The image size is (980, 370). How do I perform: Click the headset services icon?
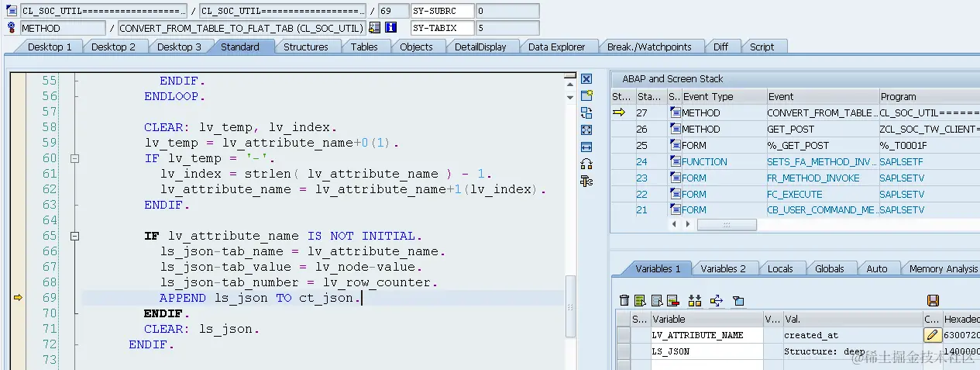[x=586, y=164]
